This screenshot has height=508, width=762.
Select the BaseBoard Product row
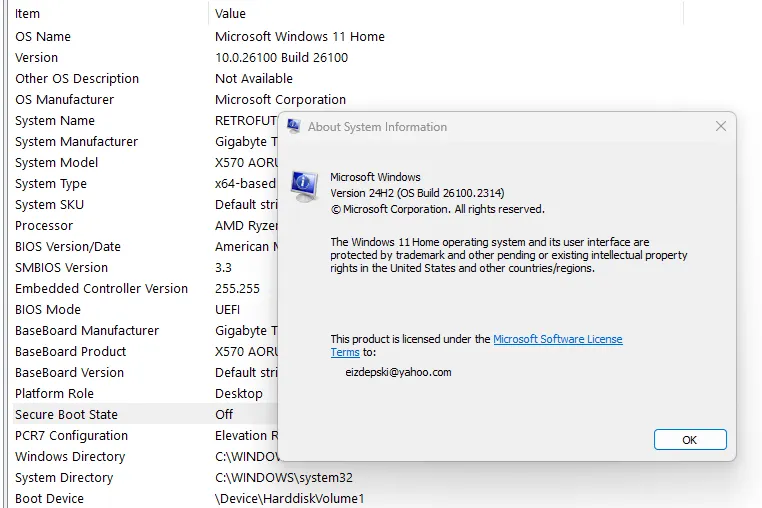point(145,351)
